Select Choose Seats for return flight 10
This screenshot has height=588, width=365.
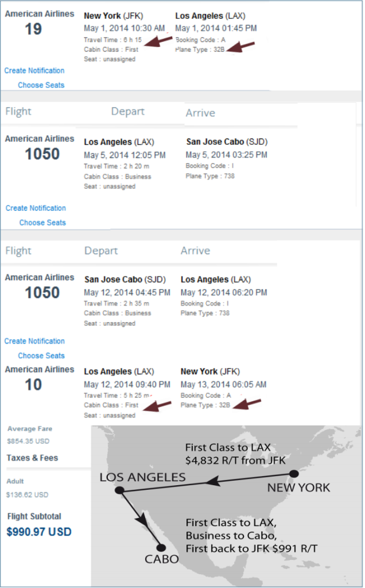[41, 355]
